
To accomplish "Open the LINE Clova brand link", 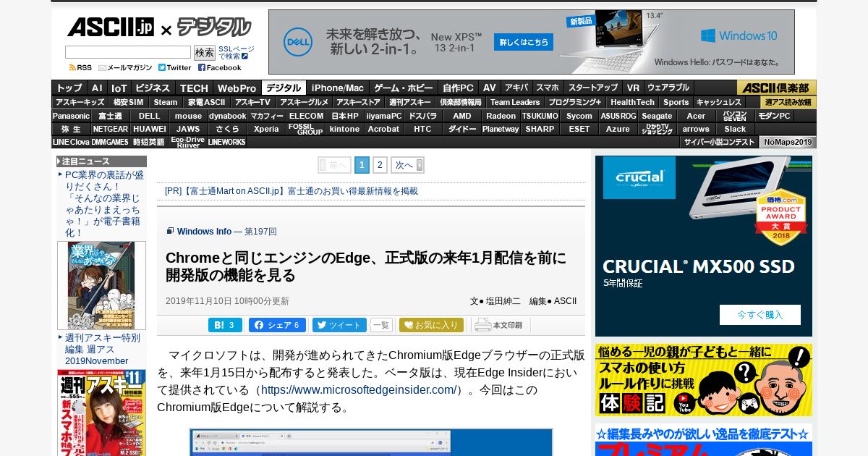I will [71, 142].
